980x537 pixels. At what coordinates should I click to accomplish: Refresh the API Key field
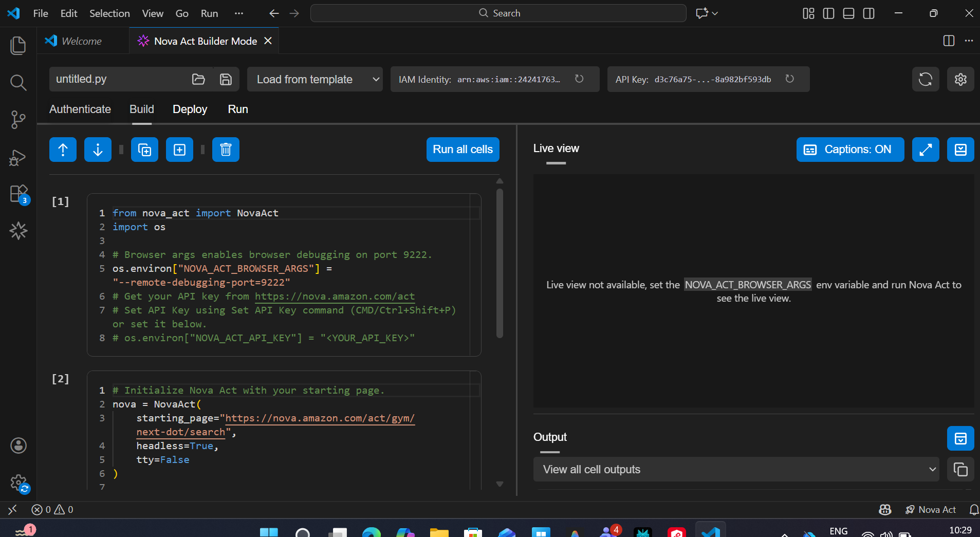coord(790,79)
